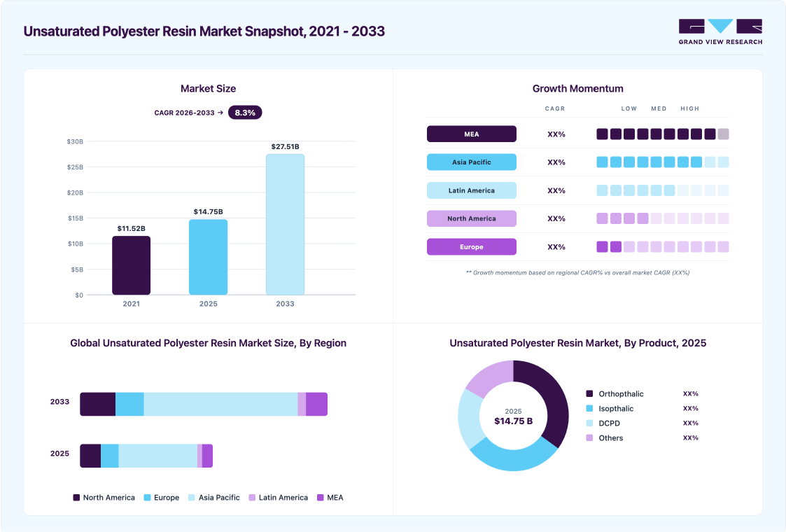Screen dimensions: 786x532
Task: Select the MEA region pill
Action: pos(472,134)
